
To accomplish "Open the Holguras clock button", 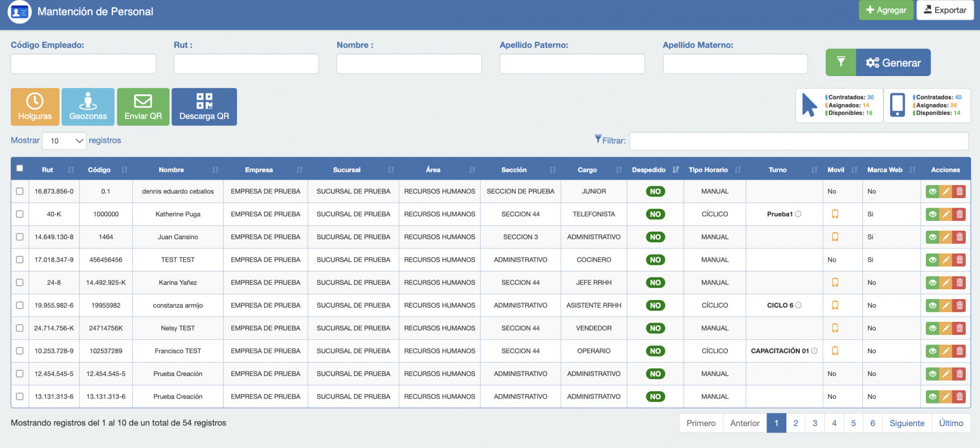I will click(35, 107).
